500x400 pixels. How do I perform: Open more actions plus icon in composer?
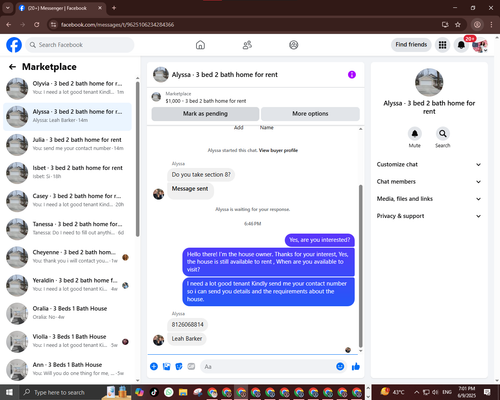pyautogui.click(x=154, y=367)
